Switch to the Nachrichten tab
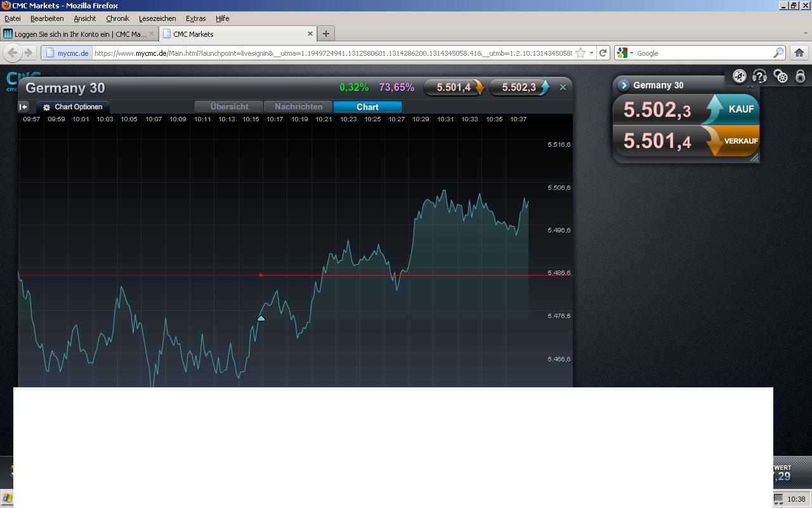Screen dimensions: 812x508 pyautogui.click(x=298, y=107)
